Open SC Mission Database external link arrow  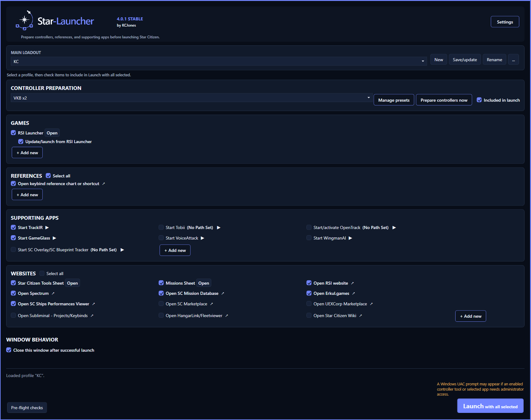(x=223, y=293)
